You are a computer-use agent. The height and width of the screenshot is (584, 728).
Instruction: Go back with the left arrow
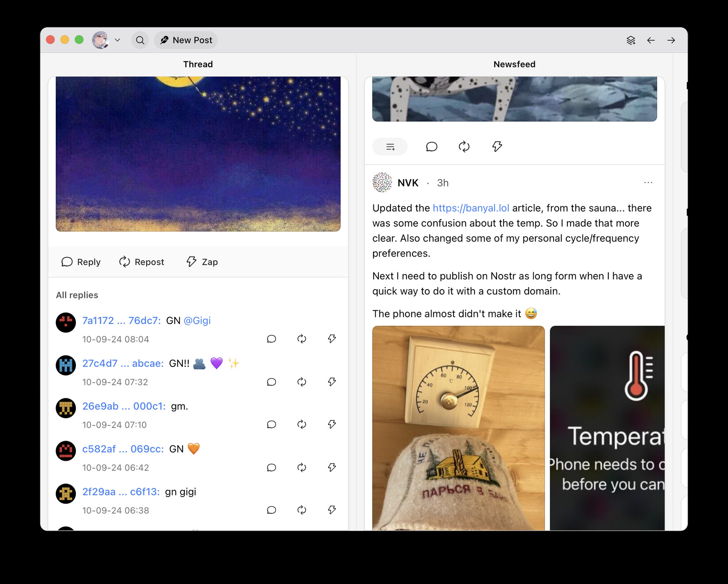coord(651,40)
